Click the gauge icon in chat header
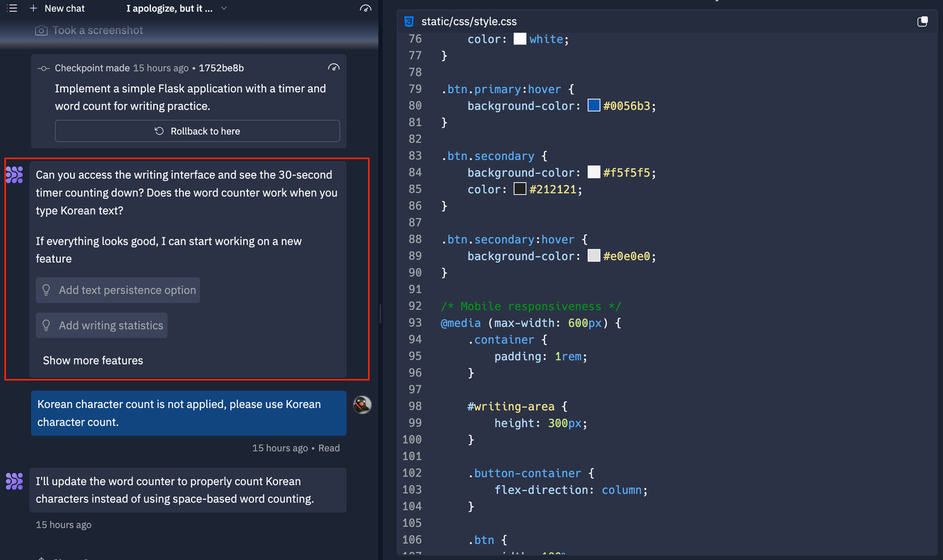Screen dimensions: 943x560 [x=365, y=8]
